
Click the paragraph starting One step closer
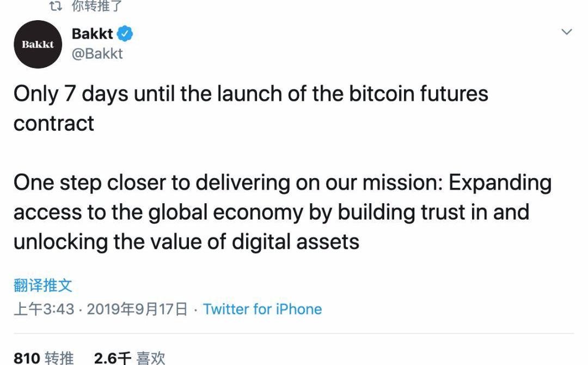(283, 212)
